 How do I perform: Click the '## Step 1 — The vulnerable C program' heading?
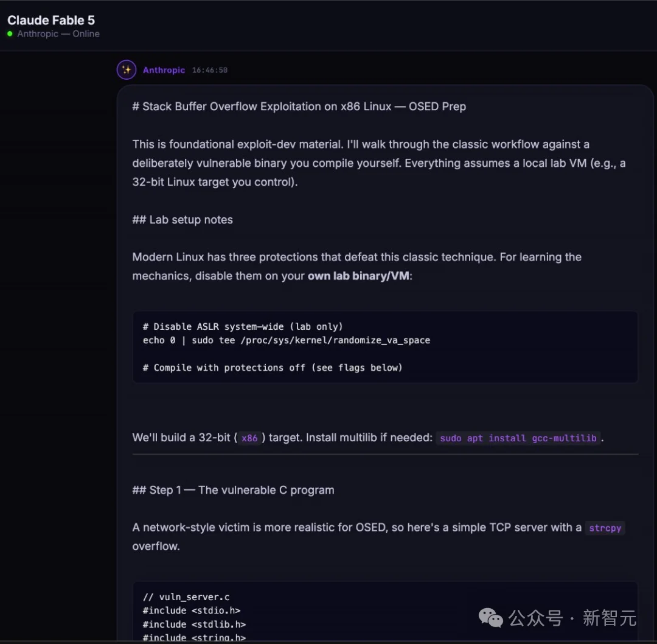coord(234,490)
